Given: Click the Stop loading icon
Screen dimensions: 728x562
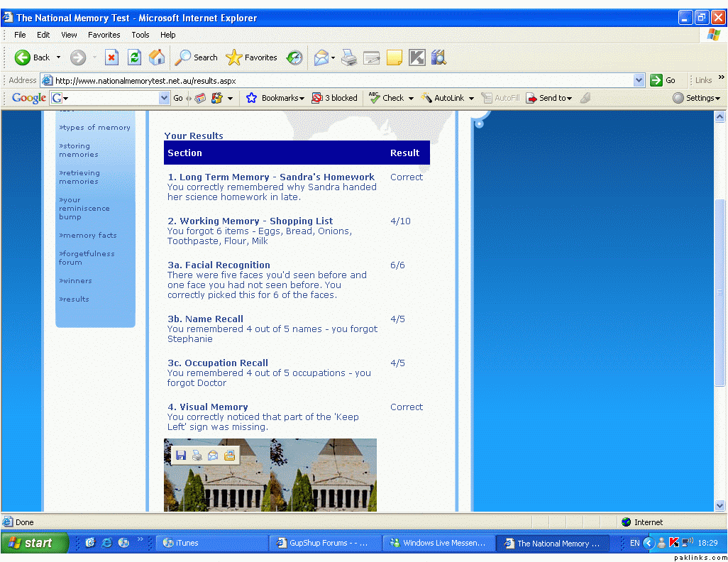Looking at the screenshot, I should (111, 57).
